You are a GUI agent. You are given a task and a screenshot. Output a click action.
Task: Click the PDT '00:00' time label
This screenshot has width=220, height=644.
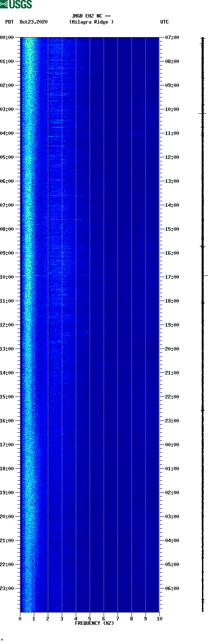[7, 38]
